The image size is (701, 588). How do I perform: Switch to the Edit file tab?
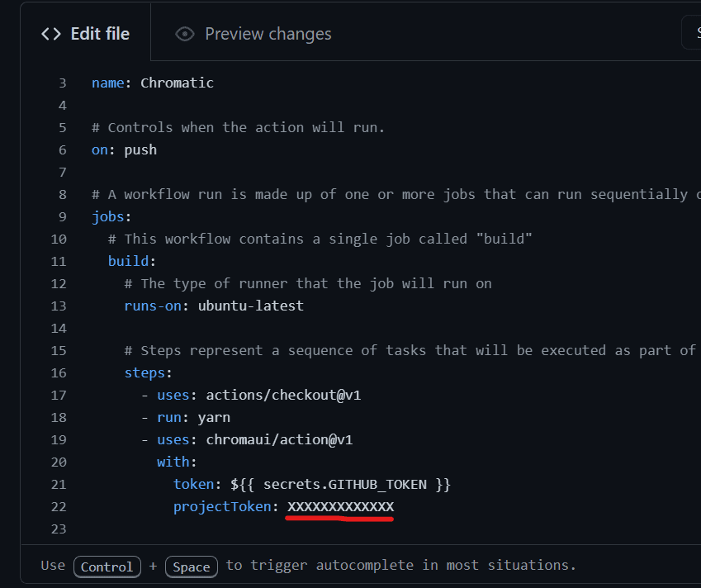85,34
